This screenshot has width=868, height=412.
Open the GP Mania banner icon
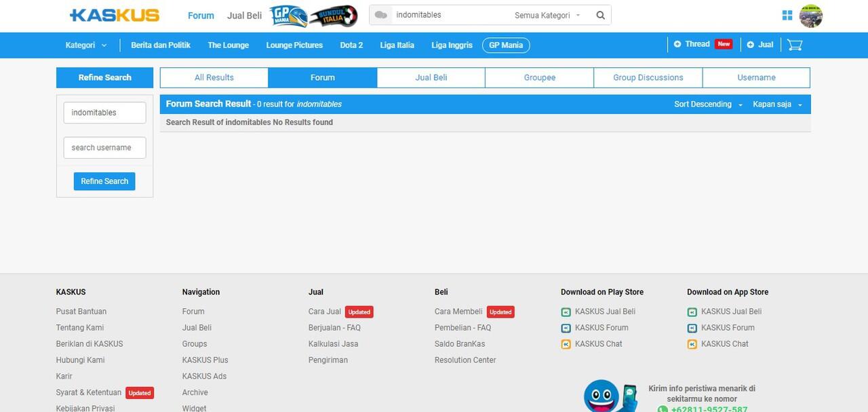pos(288,16)
